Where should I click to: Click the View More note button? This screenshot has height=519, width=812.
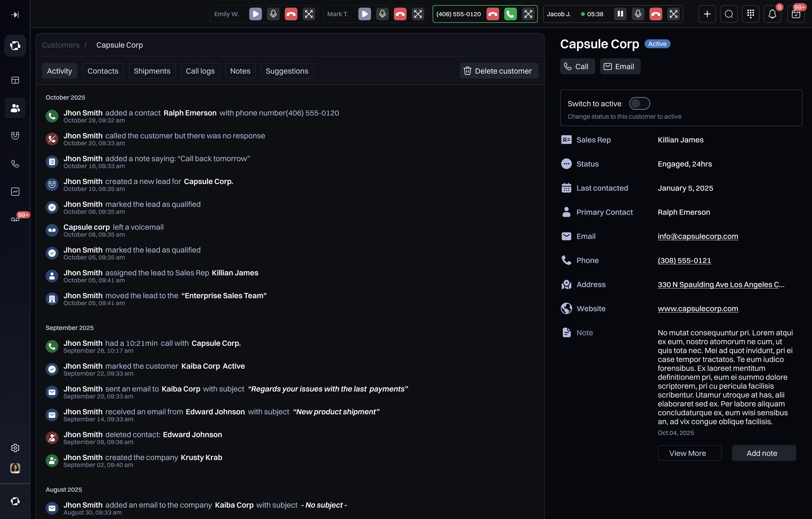click(690, 453)
